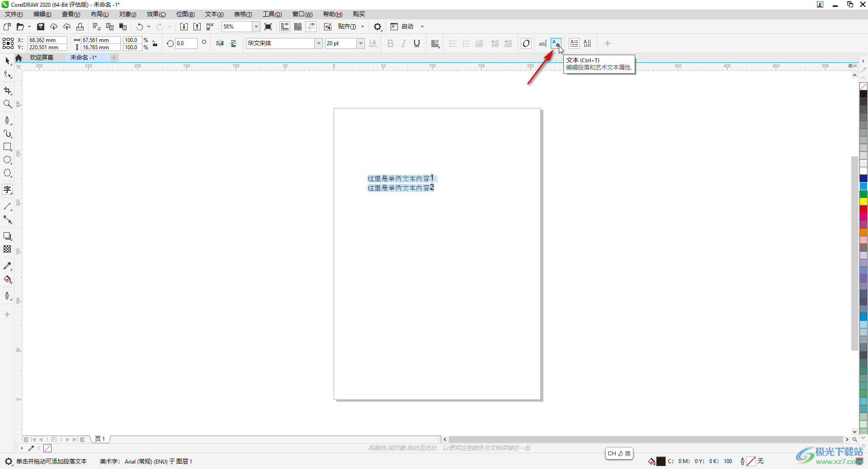Select the Freehand pen tool
The height and width of the screenshot is (469, 868).
(x=7, y=120)
